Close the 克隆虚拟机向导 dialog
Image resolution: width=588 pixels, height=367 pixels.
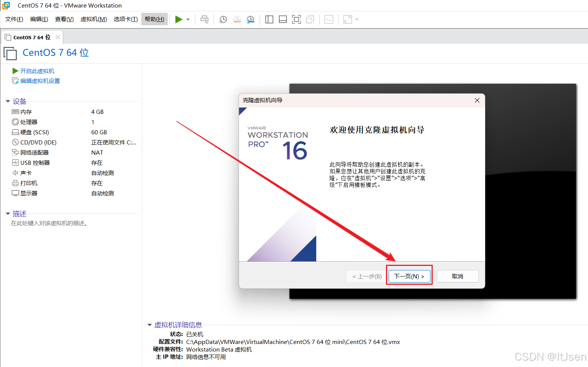pos(477,100)
